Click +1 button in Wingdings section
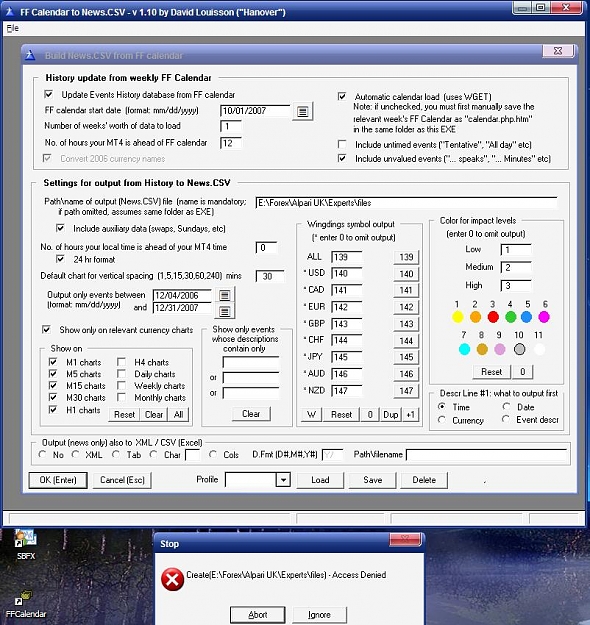This screenshot has width=590, height=625. click(410, 415)
